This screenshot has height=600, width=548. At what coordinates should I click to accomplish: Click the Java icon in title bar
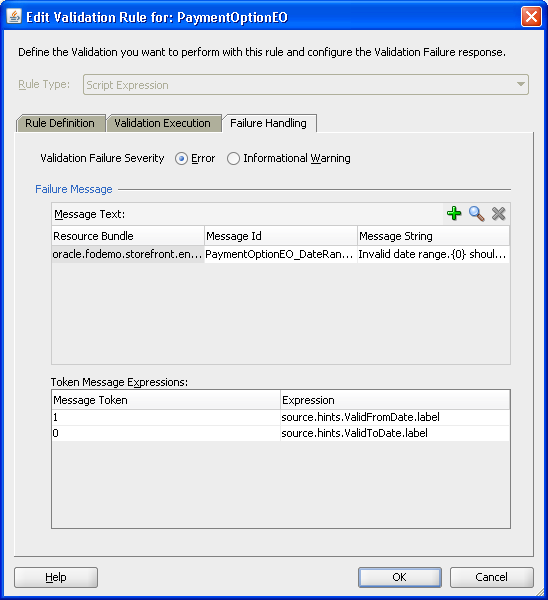(x=14, y=17)
